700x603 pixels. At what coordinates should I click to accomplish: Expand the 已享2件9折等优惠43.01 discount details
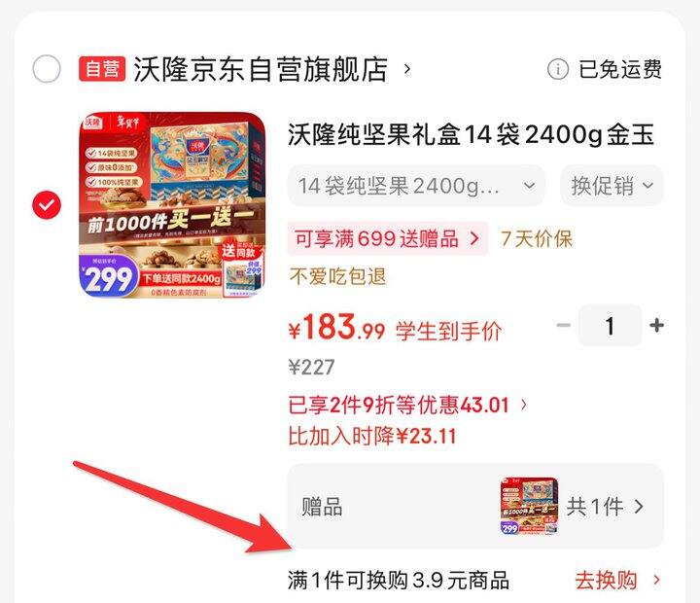point(407,406)
